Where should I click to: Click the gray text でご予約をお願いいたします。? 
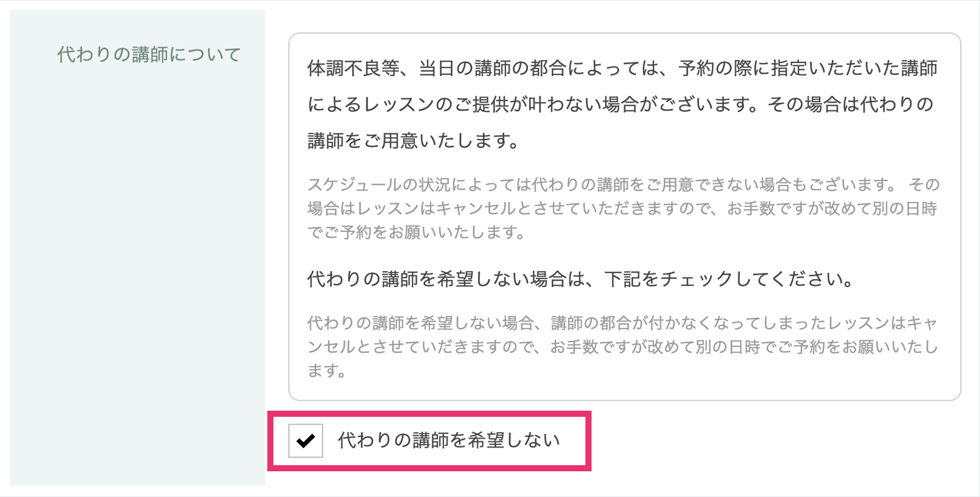click(417, 233)
